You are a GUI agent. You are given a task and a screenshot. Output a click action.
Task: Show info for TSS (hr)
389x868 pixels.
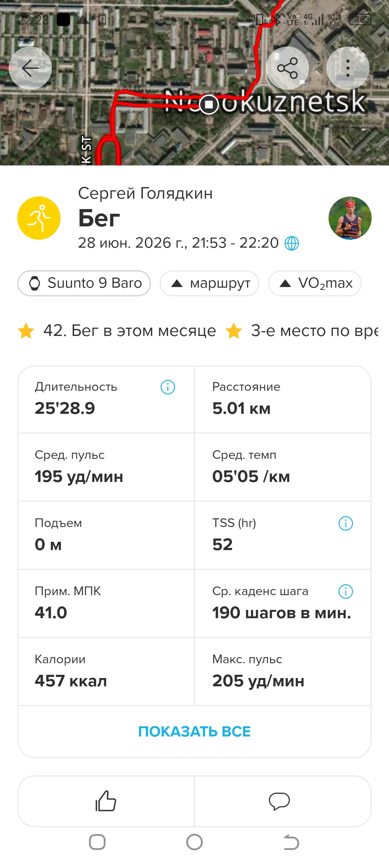(x=346, y=523)
